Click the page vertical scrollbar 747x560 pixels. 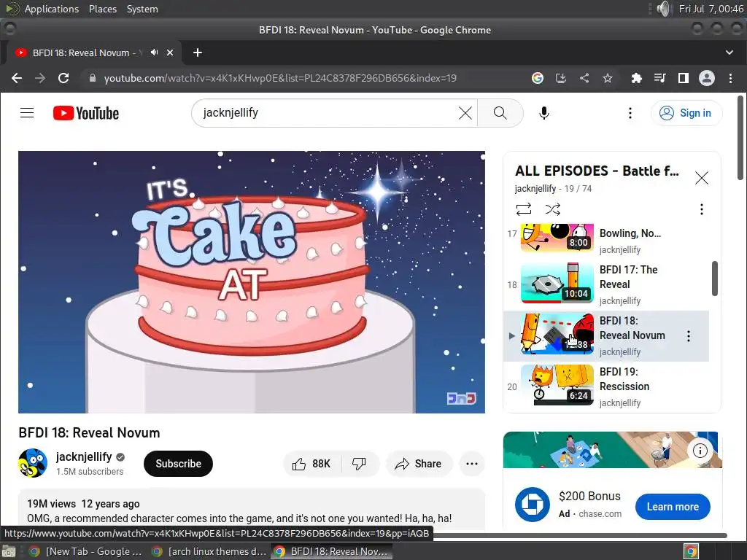point(740,138)
